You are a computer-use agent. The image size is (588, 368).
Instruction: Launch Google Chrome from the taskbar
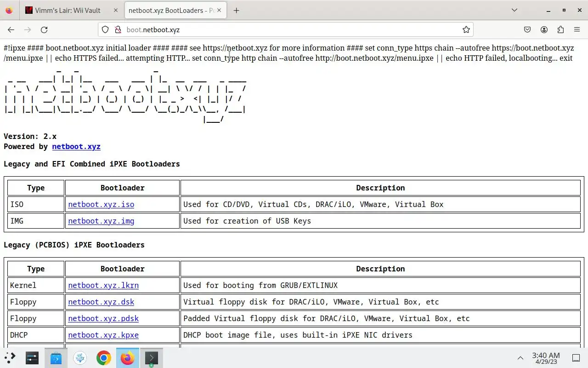click(x=104, y=357)
